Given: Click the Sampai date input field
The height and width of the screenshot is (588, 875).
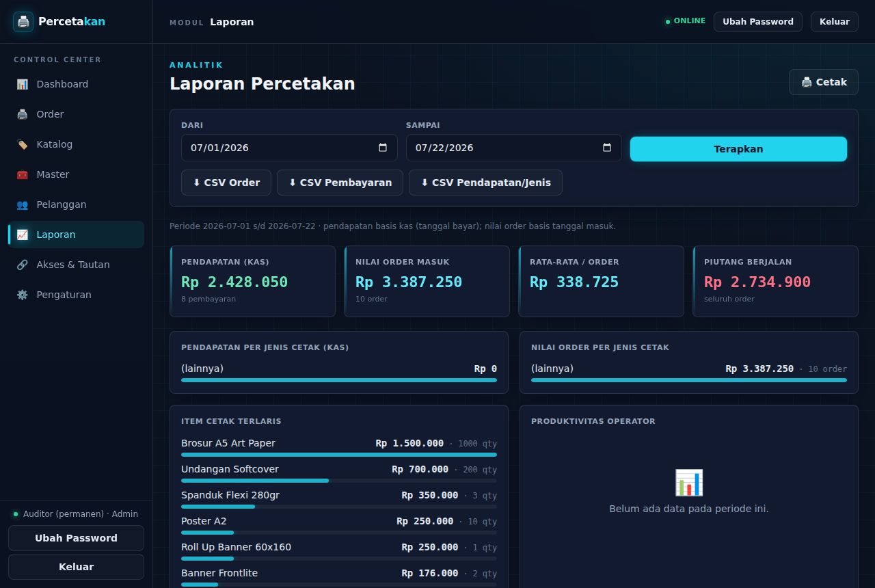Looking at the screenshot, I should click(x=514, y=148).
